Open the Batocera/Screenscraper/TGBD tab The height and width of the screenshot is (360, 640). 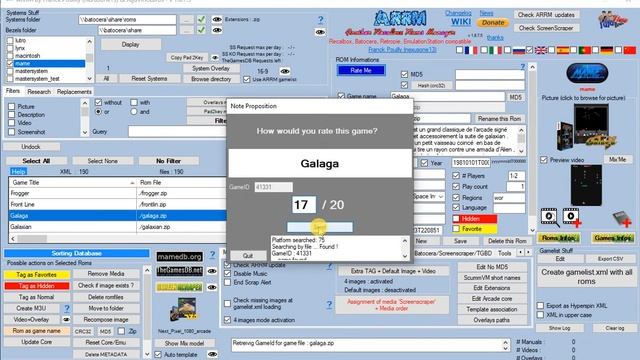(x=453, y=253)
